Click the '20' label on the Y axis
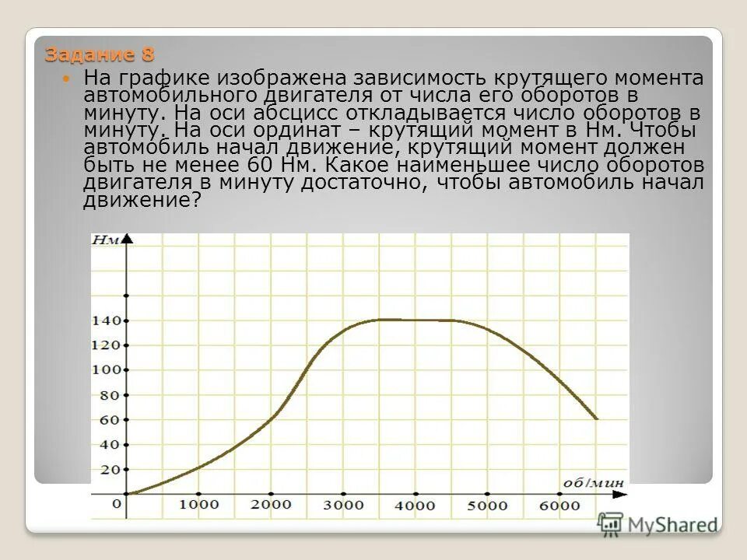This screenshot has height=560, width=747. (110, 470)
